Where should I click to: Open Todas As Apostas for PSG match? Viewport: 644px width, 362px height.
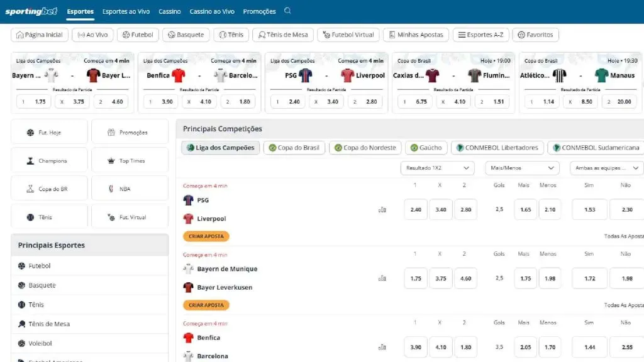tap(624, 236)
